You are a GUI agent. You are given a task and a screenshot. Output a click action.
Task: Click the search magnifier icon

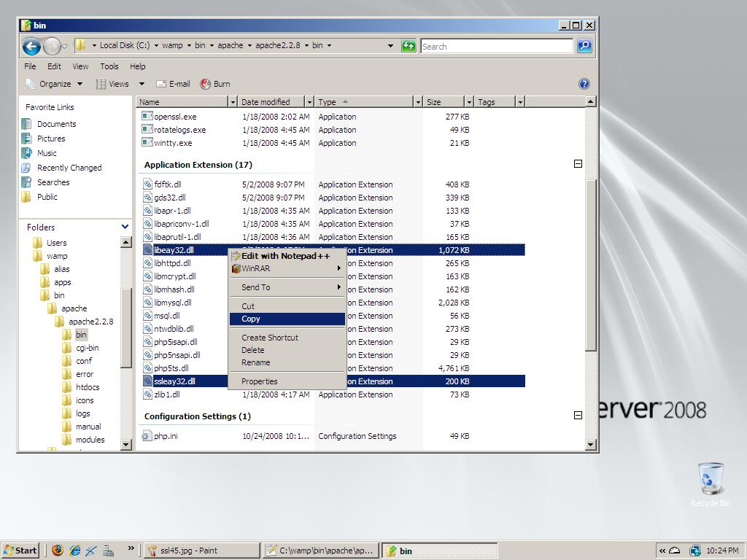tap(584, 46)
